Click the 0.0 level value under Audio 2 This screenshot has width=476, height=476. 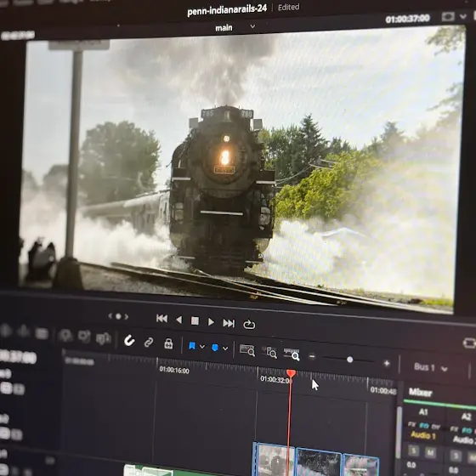[x=454, y=469]
